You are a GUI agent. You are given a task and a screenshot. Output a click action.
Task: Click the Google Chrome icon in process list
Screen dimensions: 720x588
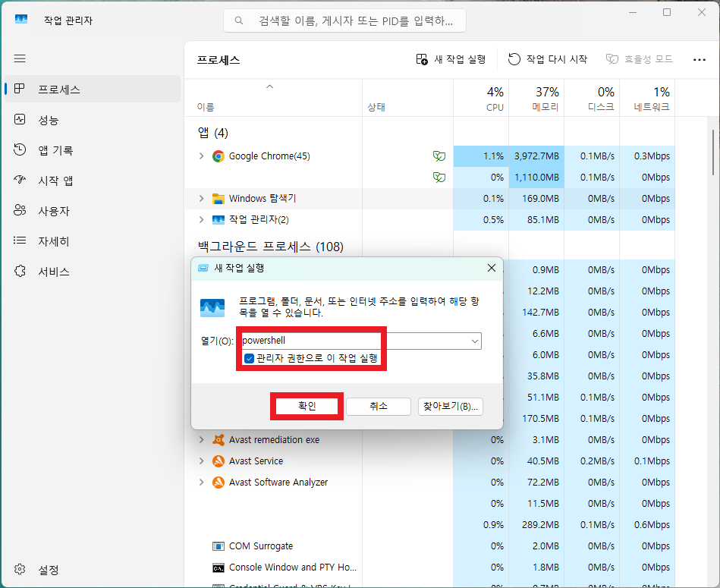[218, 156]
